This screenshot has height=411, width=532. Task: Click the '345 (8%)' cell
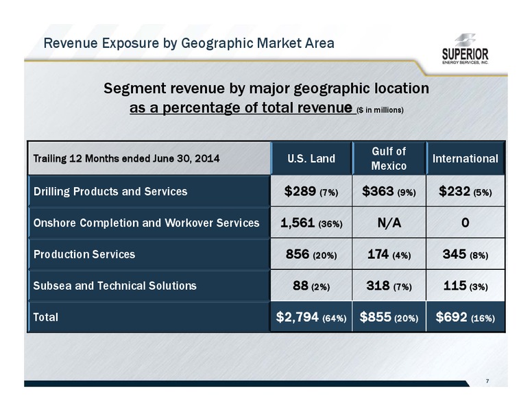(x=465, y=254)
